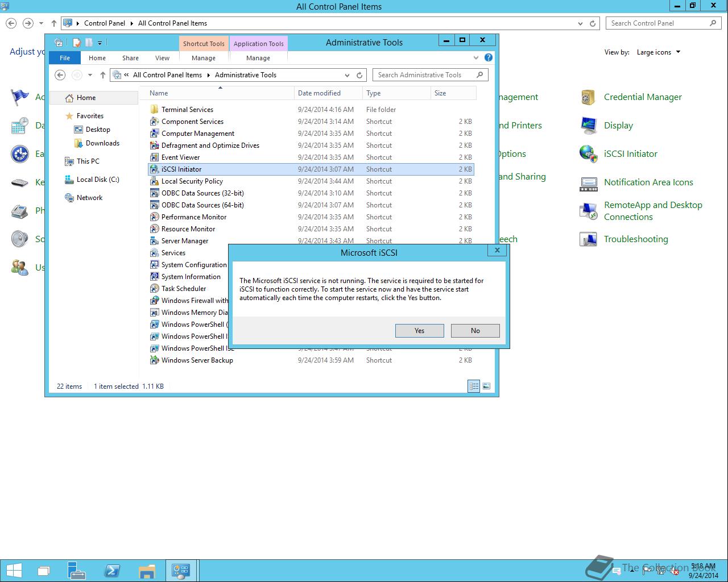This screenshot has height=582, width=728.
Task: Sort the list by Date modified
Action: click(328, 93)
